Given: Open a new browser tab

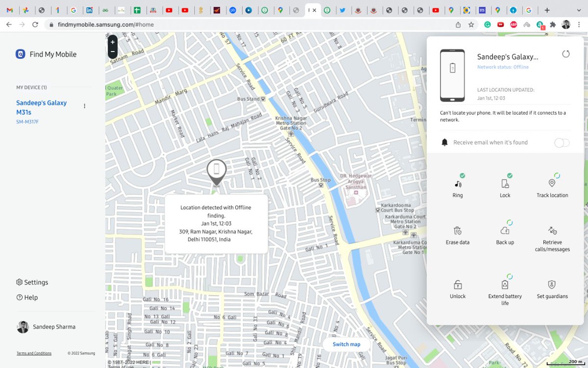Looking at the screenshot, I should 547,10.
